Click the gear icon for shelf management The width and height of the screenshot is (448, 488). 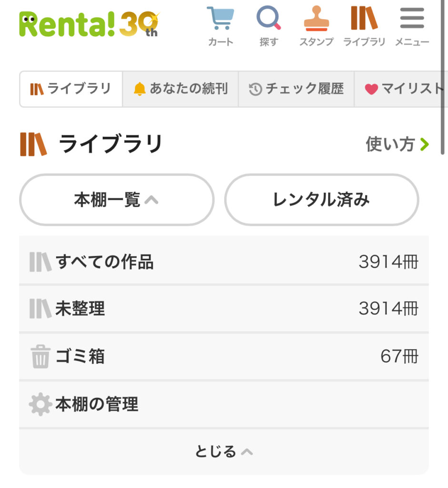click(40, 405)
